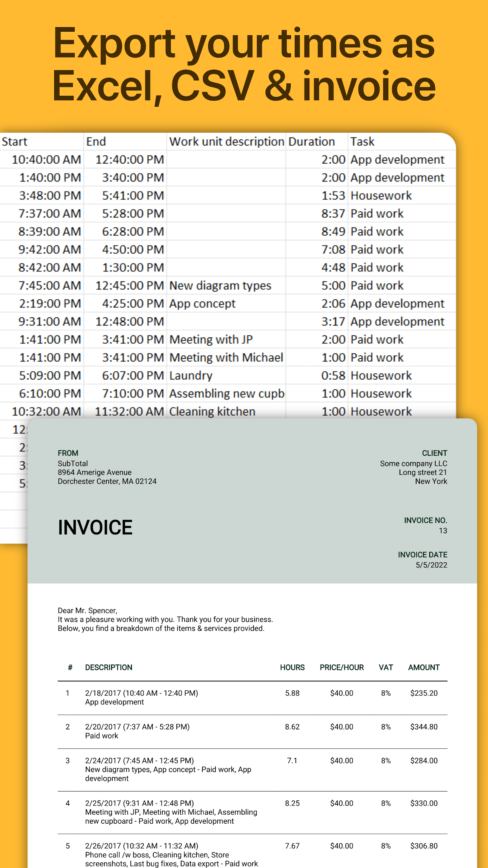Click the client city "New York"
Image resolution: width=488 pixels, height=868 pixels.
click(431, 482)
